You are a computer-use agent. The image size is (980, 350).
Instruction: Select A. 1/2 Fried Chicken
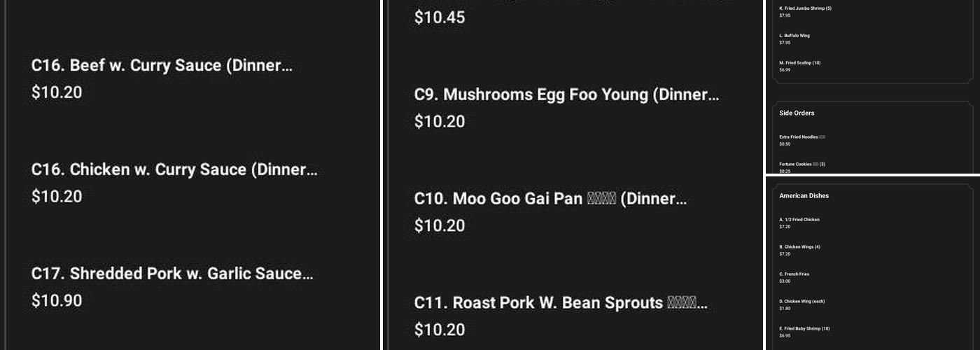pos(799,220)
